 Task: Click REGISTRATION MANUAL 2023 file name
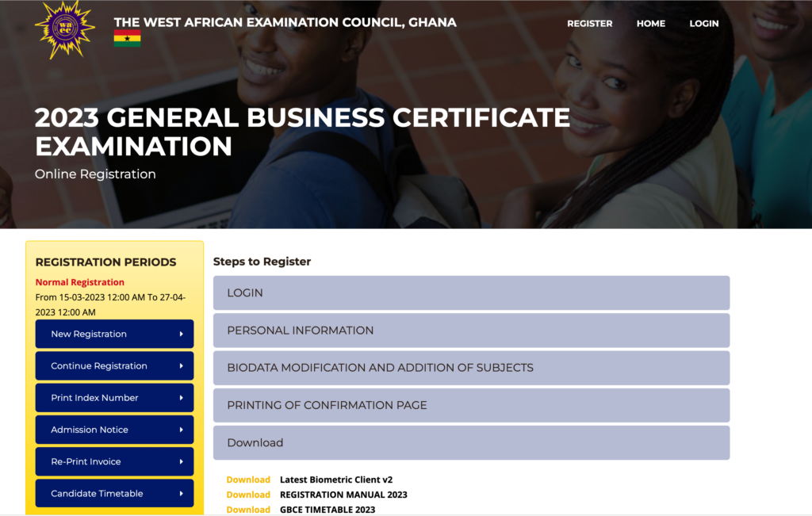coord(343,495)
